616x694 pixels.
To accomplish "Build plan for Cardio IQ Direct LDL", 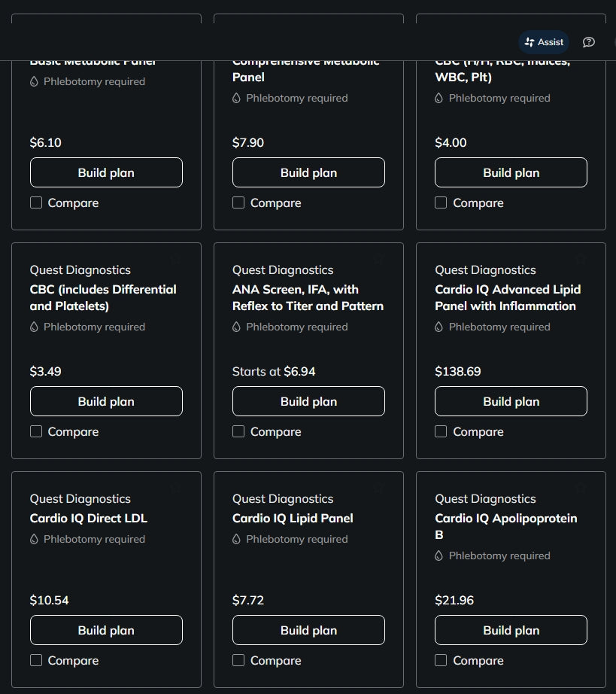I will pos(106,630).
